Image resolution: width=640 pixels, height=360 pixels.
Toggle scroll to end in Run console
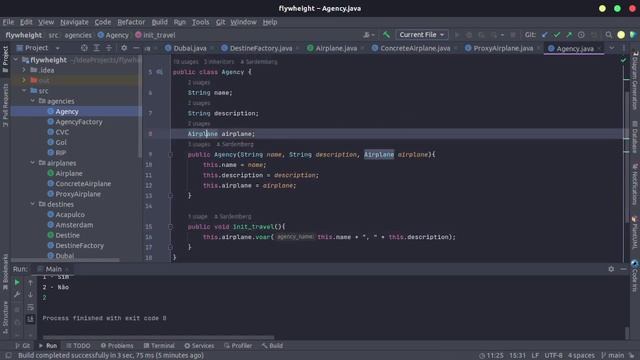(30, 319)
